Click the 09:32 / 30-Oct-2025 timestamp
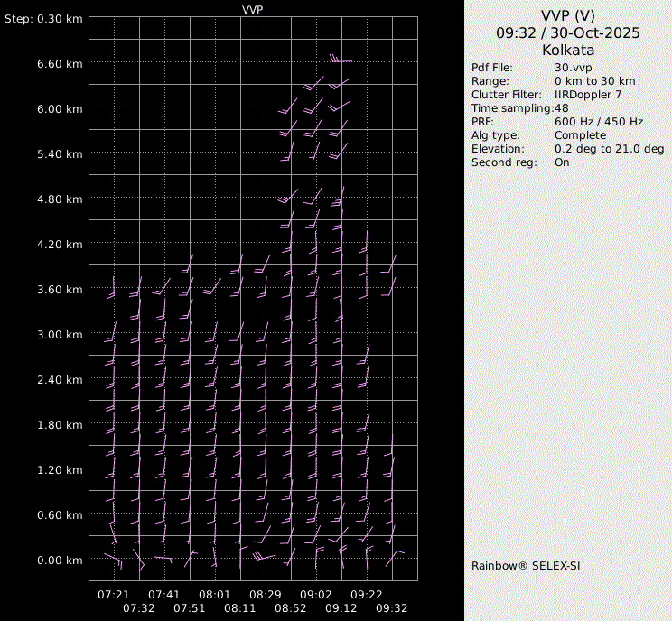Screen dimensions: 672x621 click(x=567, y=32)
